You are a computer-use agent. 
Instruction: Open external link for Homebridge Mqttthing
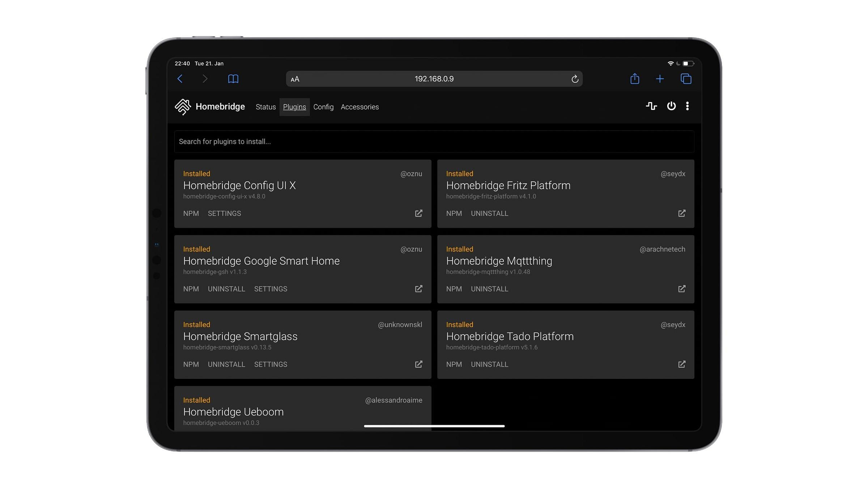pos(682,289)
